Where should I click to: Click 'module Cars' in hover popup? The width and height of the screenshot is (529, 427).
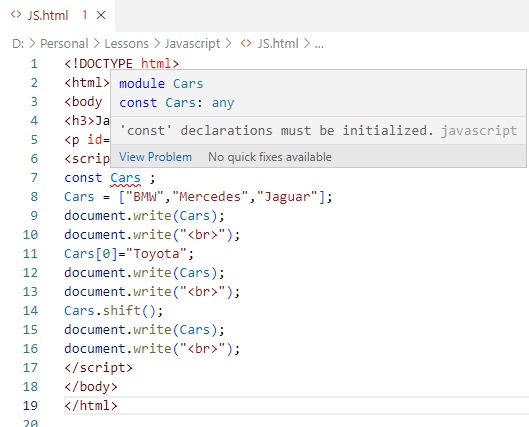[x=161, y=84]
